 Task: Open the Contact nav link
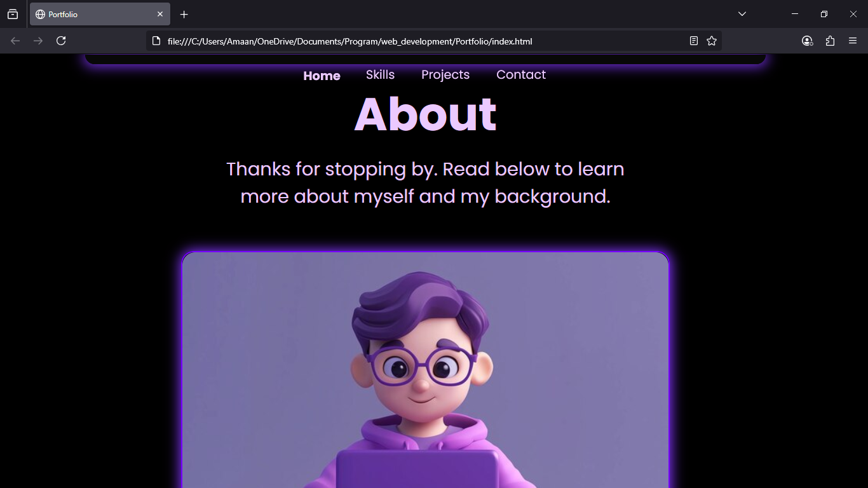coord(521,74)
